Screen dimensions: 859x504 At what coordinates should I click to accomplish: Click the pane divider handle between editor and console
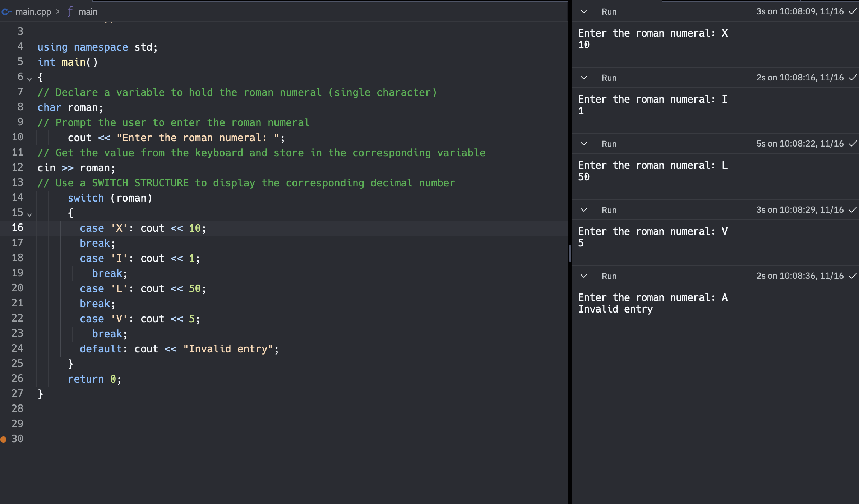pos(570,253)
